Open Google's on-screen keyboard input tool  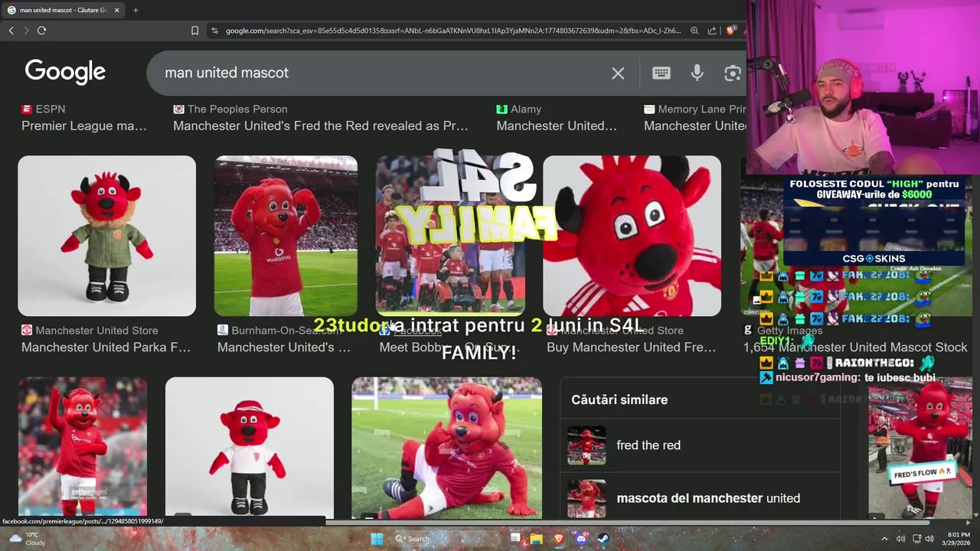tap(661, 73)
